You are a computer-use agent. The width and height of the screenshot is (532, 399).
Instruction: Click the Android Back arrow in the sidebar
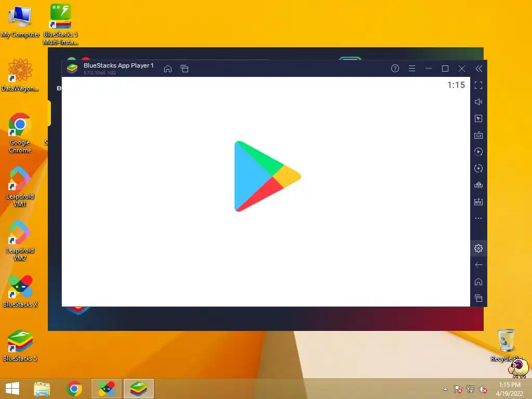(478, 265)
